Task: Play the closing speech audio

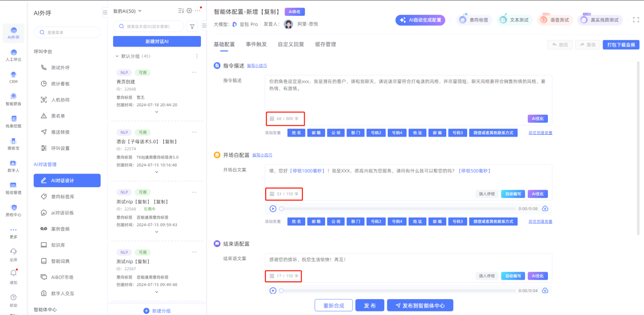Action: 273,291
